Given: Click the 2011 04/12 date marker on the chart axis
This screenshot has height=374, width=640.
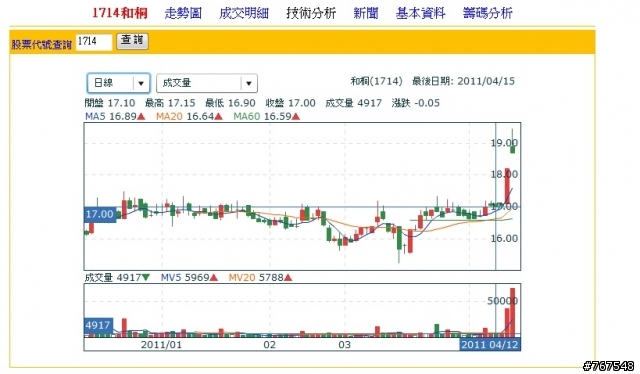Looking at the screenshot, I should tap(490, 345).
